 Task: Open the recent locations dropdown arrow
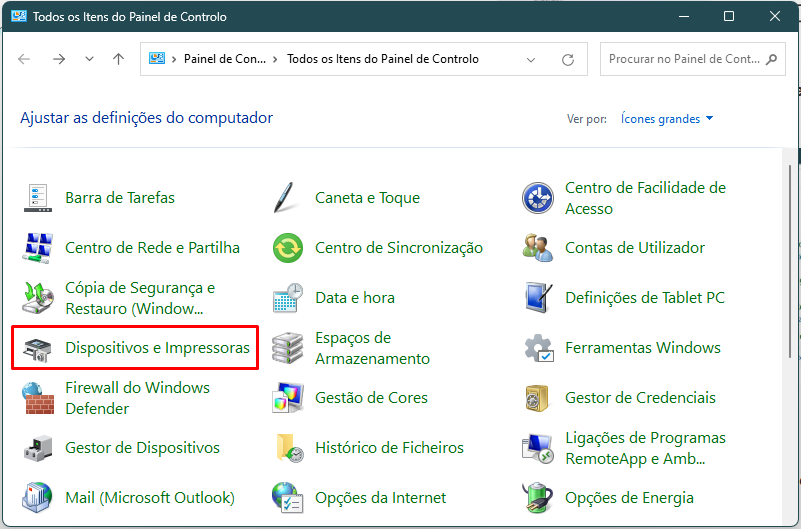(89, 59)
